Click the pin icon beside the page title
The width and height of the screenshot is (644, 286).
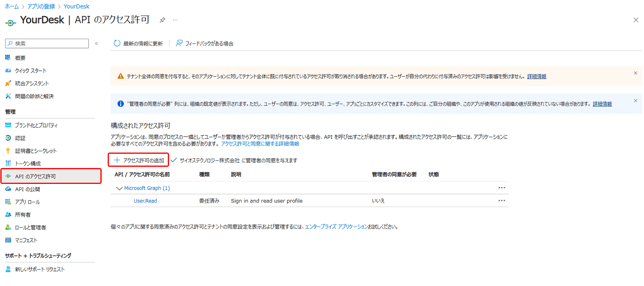pos(163,20)
